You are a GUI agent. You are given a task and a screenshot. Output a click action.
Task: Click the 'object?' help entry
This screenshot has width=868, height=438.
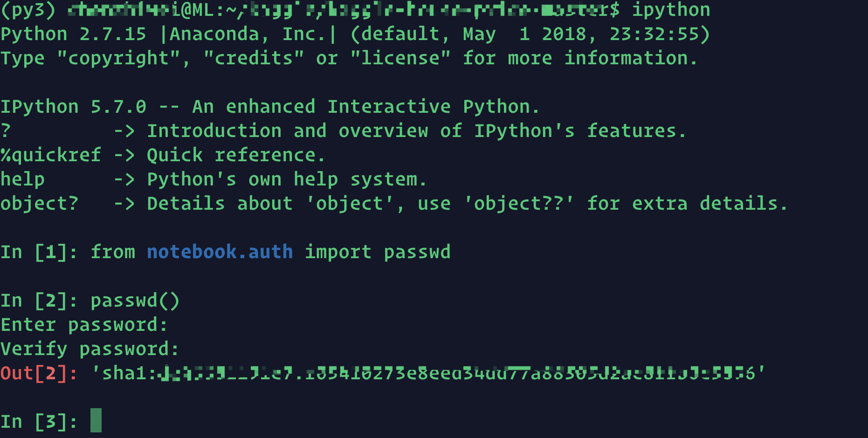40,204
